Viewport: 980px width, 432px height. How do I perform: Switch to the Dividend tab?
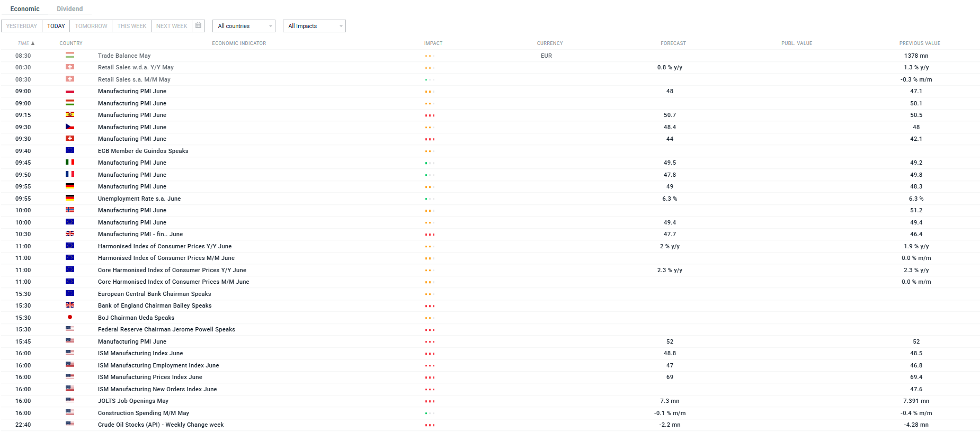70,9
